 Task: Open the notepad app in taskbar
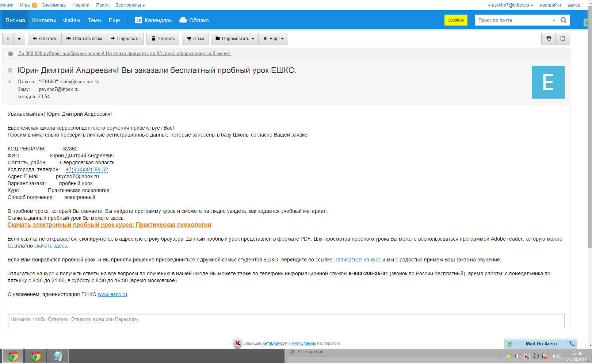(58, 356)
